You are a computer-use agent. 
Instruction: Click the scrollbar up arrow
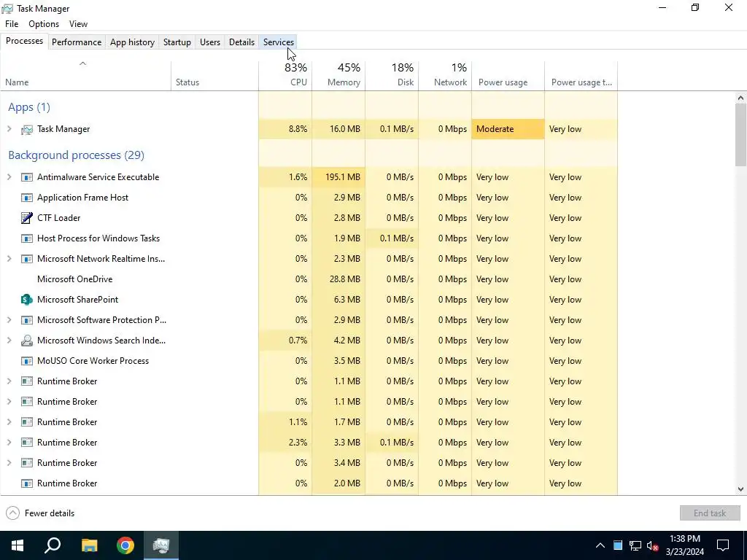click(741, 98)
